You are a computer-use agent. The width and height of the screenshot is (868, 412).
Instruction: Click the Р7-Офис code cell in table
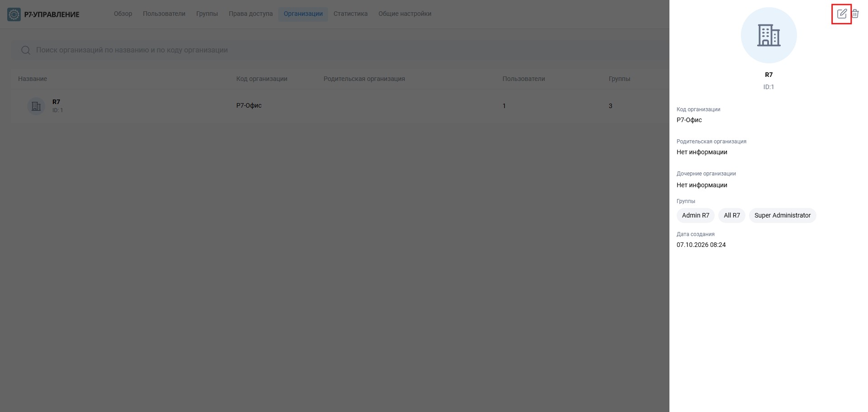(x=249, y=106)
